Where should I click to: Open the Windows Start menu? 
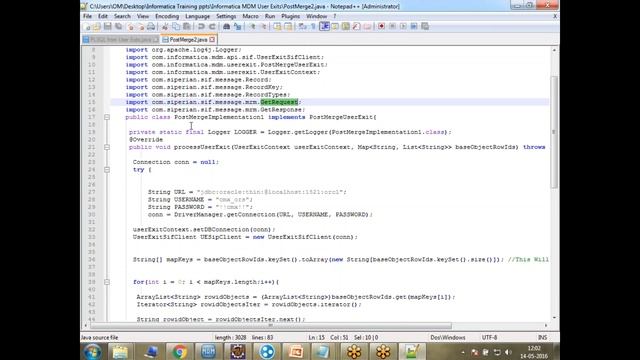pyautogui.click(x=93, y=351)
